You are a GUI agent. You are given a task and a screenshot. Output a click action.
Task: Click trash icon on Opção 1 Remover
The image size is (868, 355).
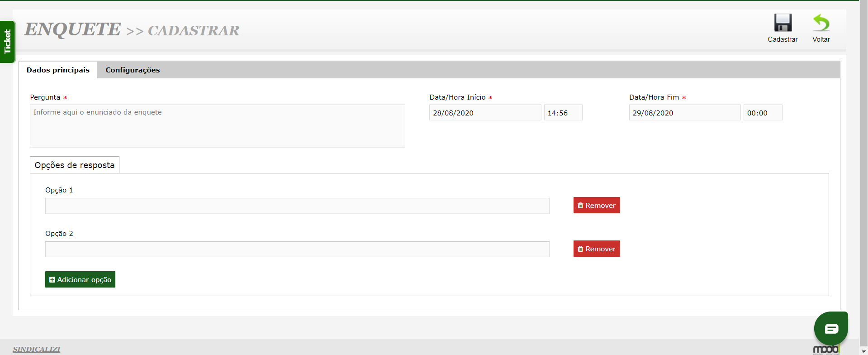(580, 206)
